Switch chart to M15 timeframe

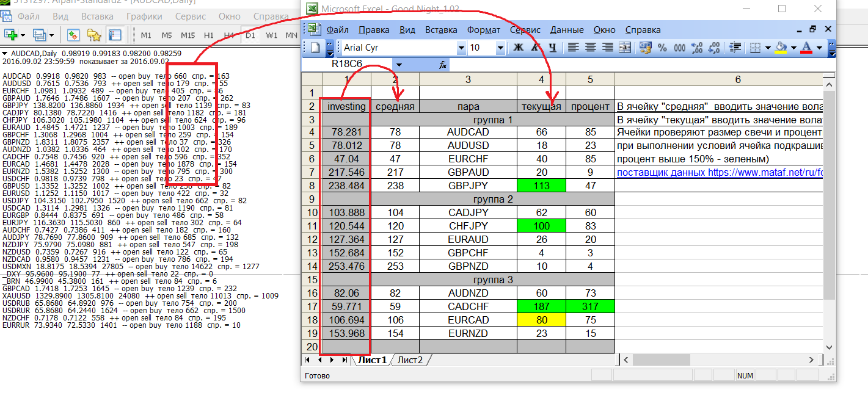188,35
